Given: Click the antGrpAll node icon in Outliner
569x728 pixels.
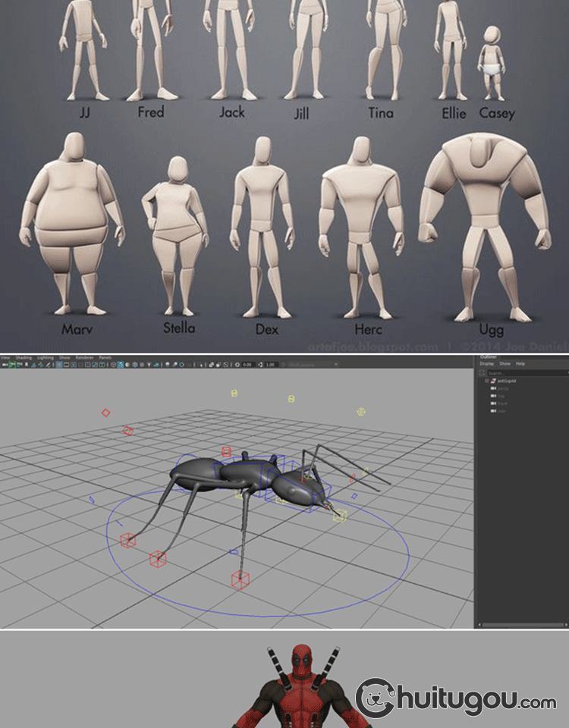Looking at the screenshot, I should coord(493,381).
